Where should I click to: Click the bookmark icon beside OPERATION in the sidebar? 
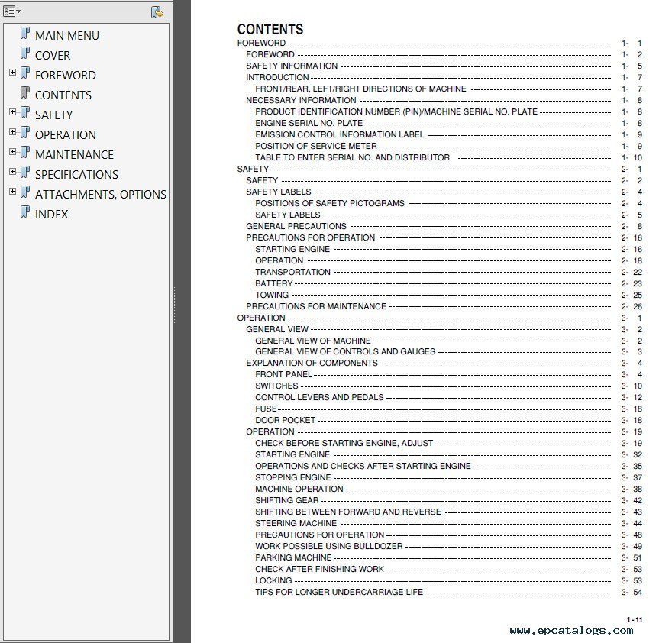(25, 133)
